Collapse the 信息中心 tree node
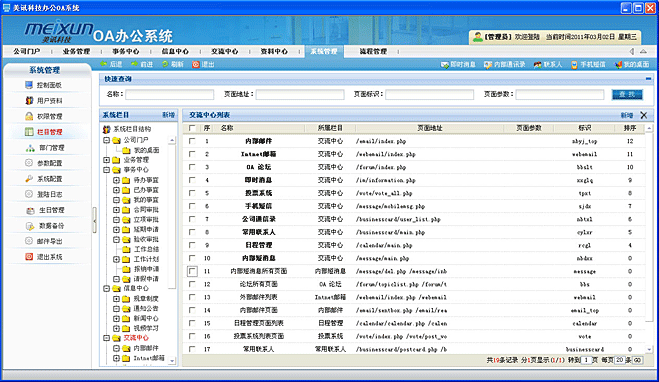 [x=106, y=288]
